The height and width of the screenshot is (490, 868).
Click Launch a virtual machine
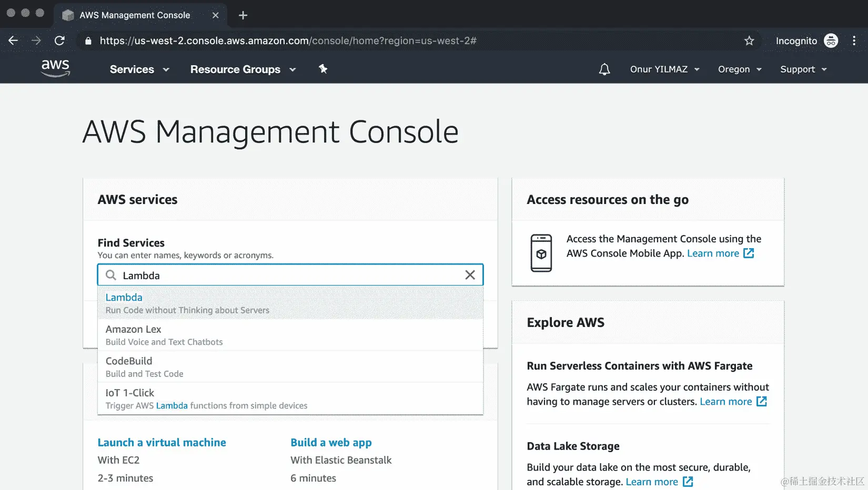pos(162,442)
